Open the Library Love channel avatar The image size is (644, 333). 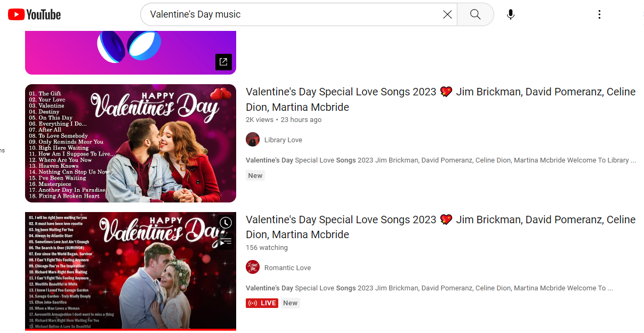pyautogui.click(x=253, y=140)
